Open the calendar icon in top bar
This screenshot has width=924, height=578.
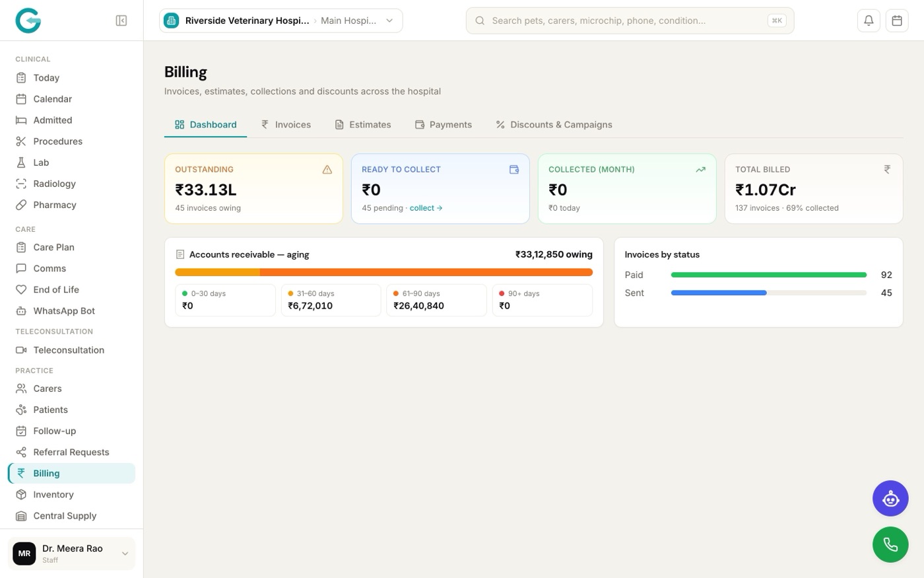[x=897, y=20]
